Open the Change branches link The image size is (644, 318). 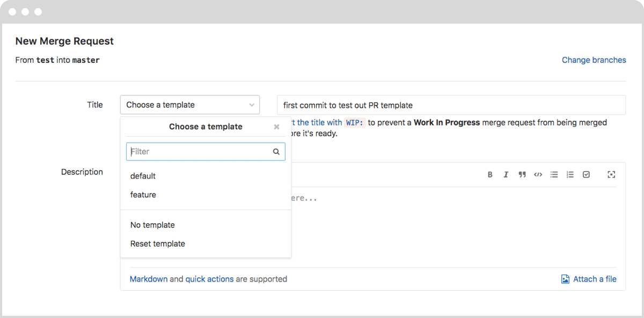pos(594,60)
